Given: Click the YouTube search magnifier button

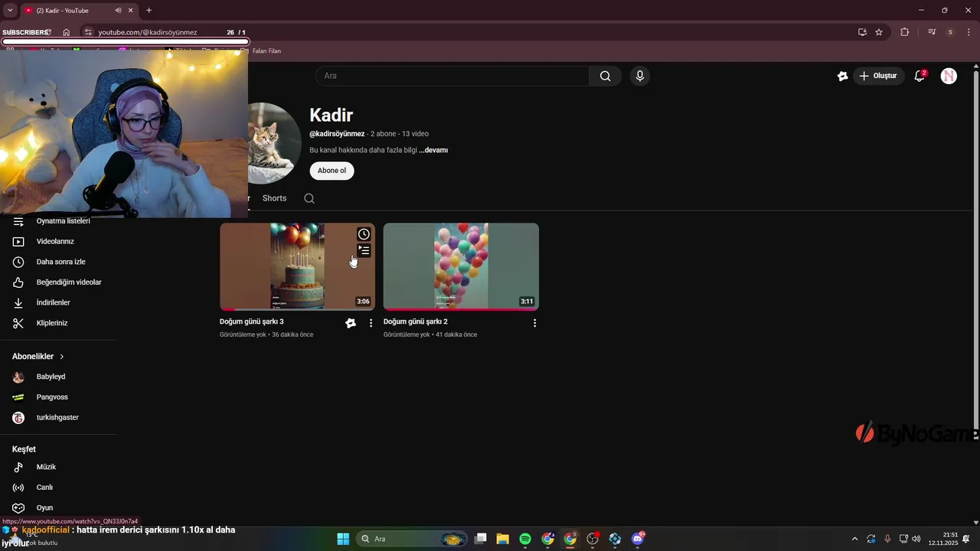Looking at the screenshot, I should (606, 76).
